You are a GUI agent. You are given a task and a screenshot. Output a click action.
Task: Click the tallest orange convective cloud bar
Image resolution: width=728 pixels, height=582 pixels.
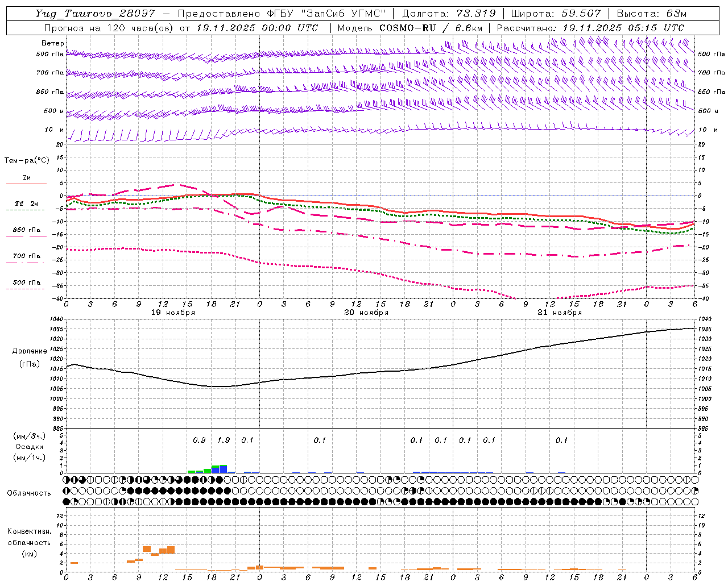(x=171, y=550)
